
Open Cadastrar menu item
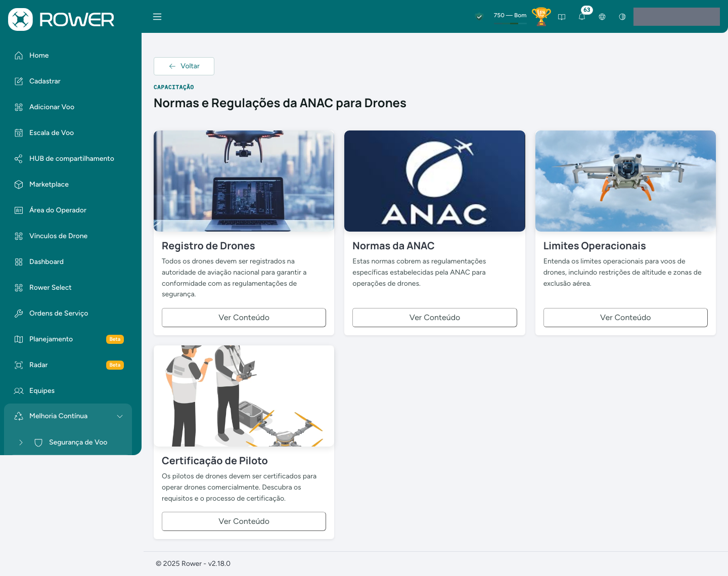(68, 81)
